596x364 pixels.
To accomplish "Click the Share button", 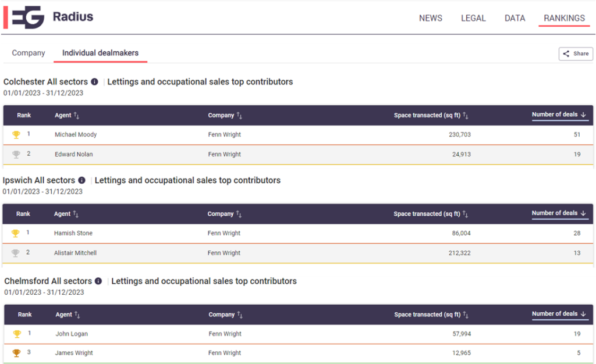I will pyautogui.click(x=576, y=53).
